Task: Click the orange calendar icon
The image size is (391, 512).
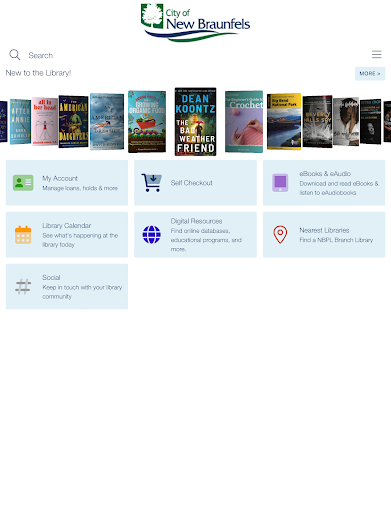Action: (23, 235)
